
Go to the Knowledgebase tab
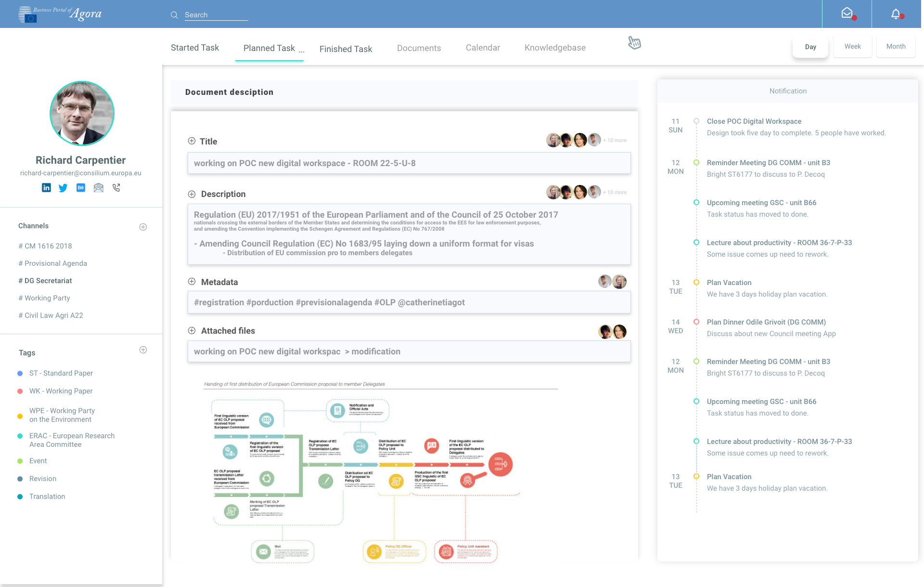(x=555, y=48)
